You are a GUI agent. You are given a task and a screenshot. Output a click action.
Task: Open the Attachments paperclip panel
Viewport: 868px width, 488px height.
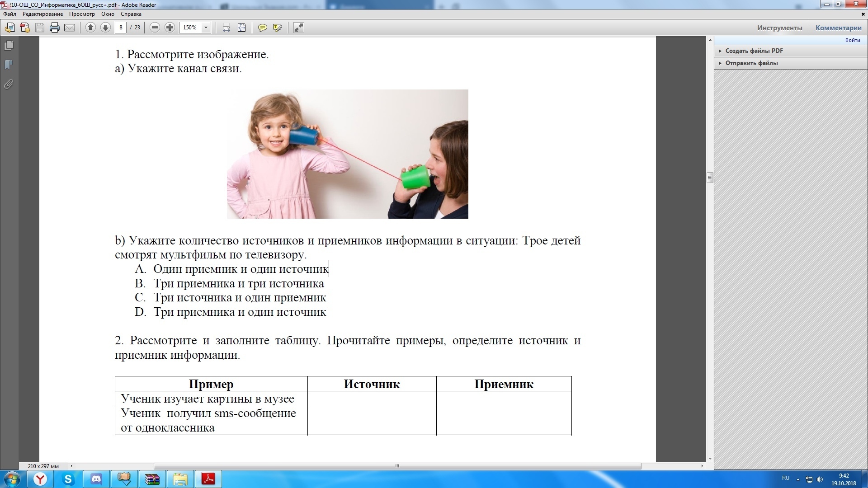pos(9,84)
